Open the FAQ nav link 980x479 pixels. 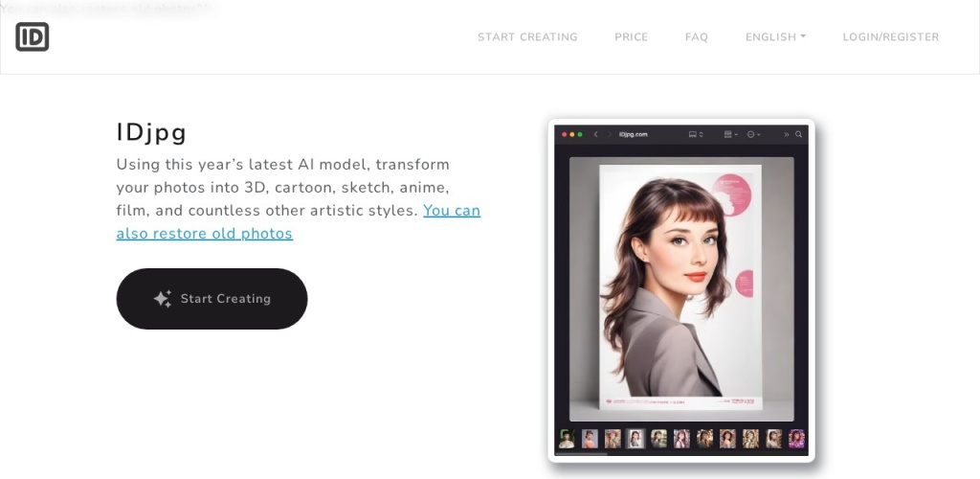(x=696, y=37)
